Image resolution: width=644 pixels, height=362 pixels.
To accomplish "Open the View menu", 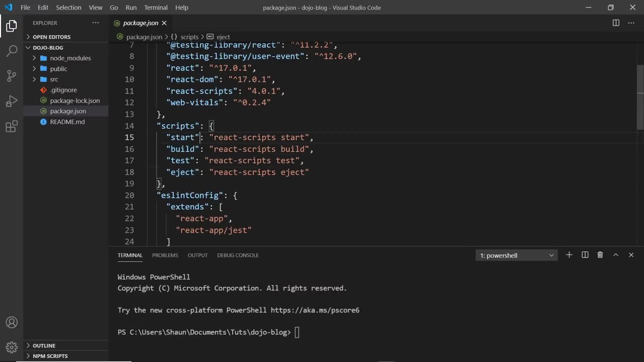I will coord(96,8).
